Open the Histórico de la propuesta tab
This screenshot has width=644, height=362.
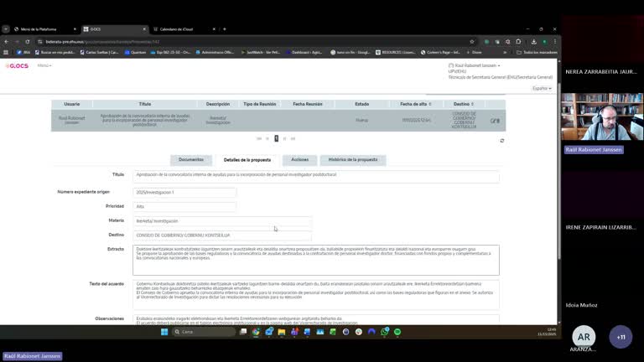pos(352,159)
